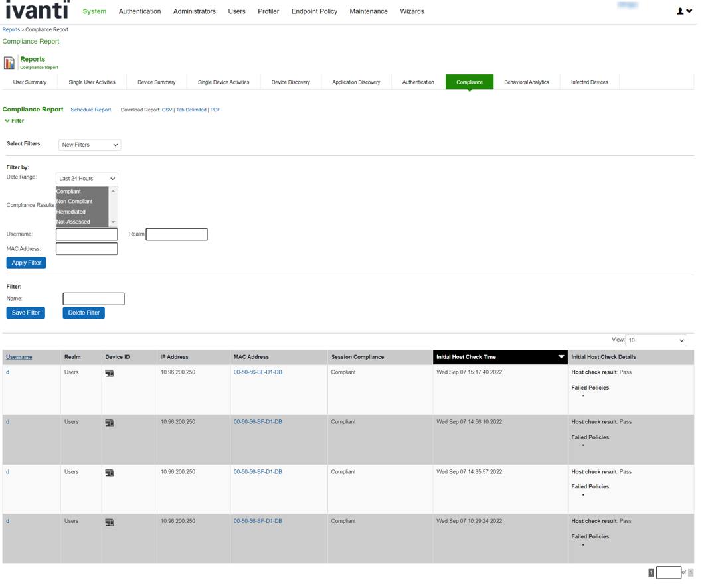Open the Date Range dropdown
Image resolution: width=704 pixels, height=588 pixels.
86,179
